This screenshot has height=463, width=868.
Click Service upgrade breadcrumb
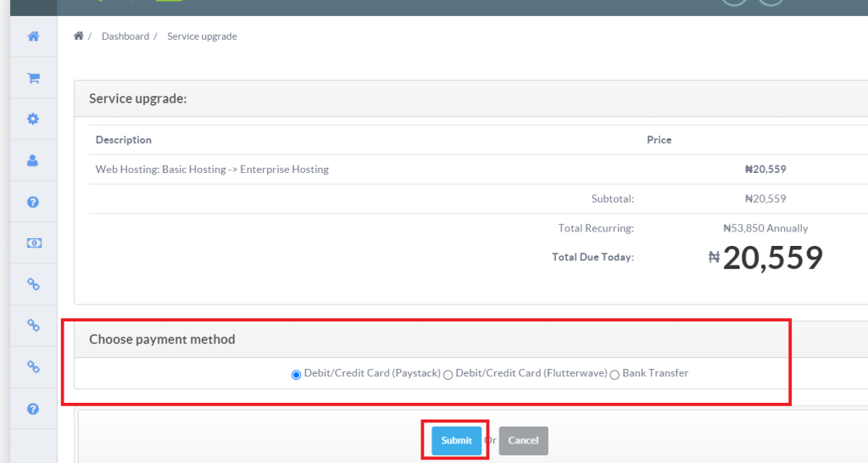point(202,36)
